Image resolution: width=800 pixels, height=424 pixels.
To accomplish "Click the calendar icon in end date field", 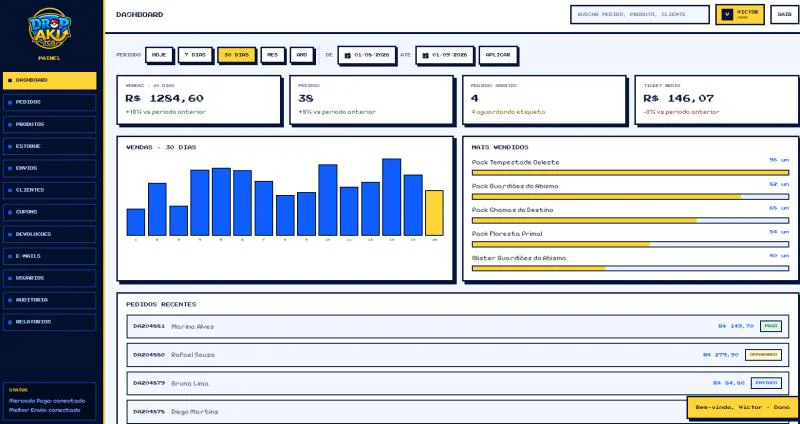I will (x=425, y=55).
